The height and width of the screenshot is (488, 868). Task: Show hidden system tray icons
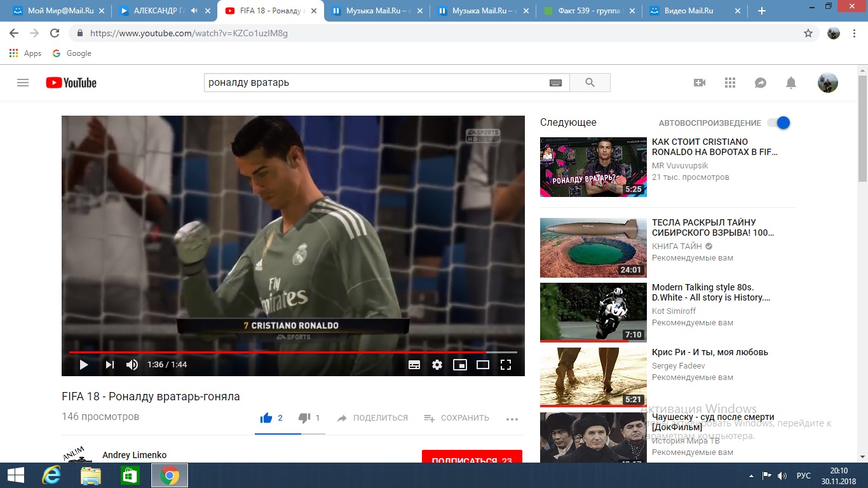pyautogui.click(x=751, y=475)
